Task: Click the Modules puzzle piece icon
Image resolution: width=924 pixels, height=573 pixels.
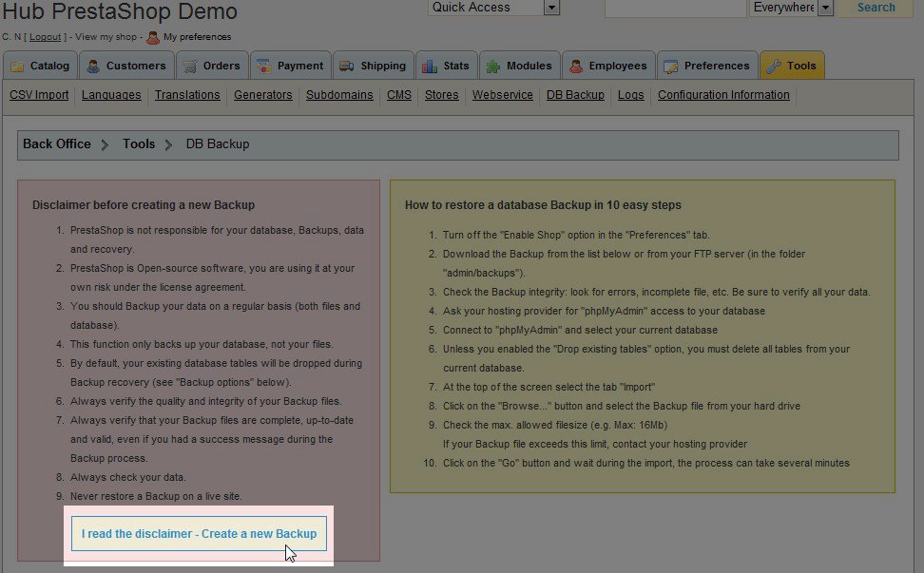Action: point(493,67)
